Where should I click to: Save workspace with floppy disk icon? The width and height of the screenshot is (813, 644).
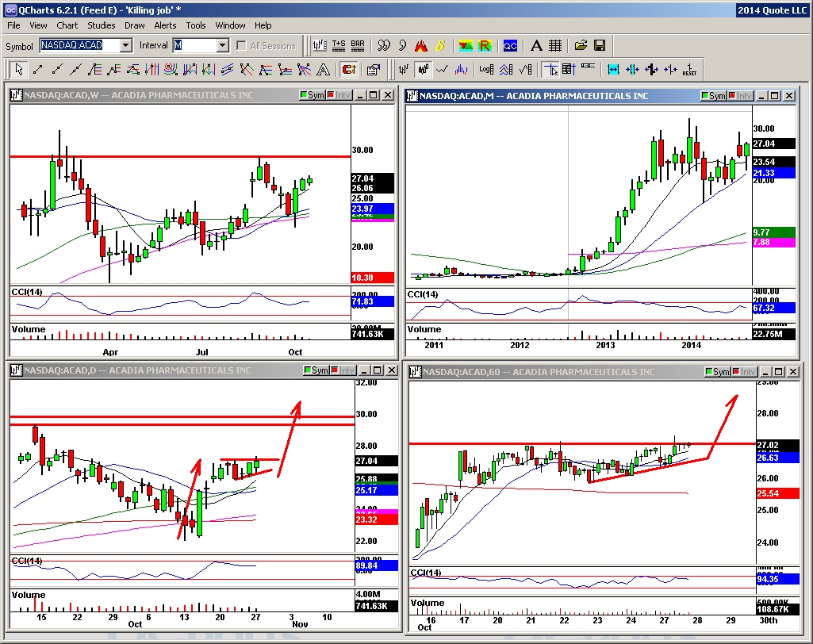tap(600, 46)
